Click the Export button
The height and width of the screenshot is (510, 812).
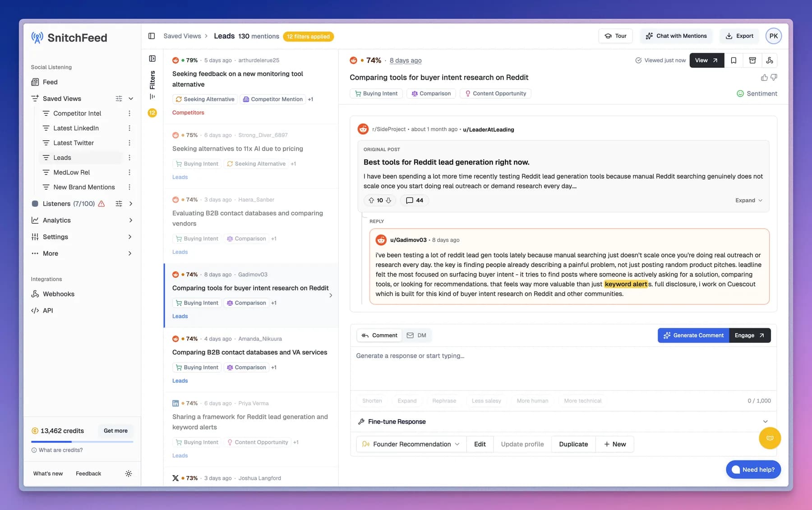pyautogui.click(x=739, y=36)
